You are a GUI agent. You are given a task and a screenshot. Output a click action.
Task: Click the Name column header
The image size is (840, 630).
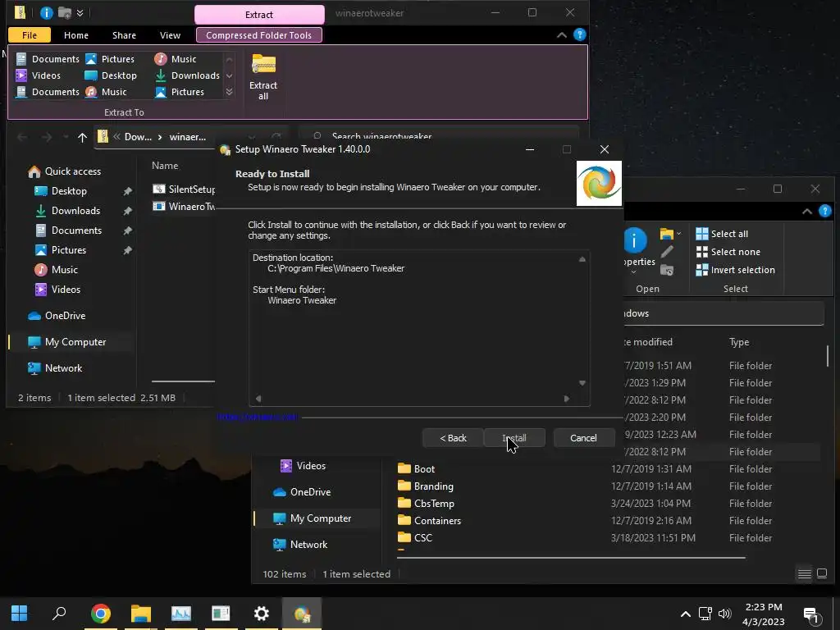[x=165, y=166]
